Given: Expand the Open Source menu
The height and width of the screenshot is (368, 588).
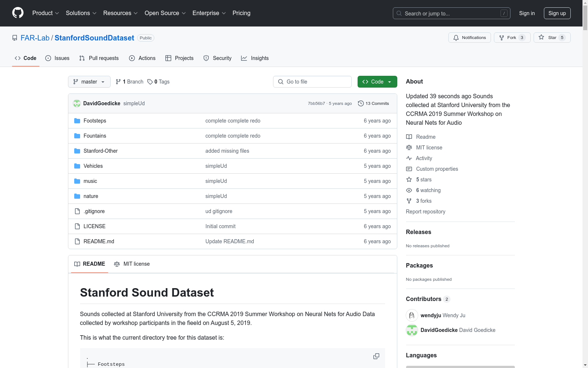Looking at the screenshot, I should pyautogui.click(x=165, y=13).
